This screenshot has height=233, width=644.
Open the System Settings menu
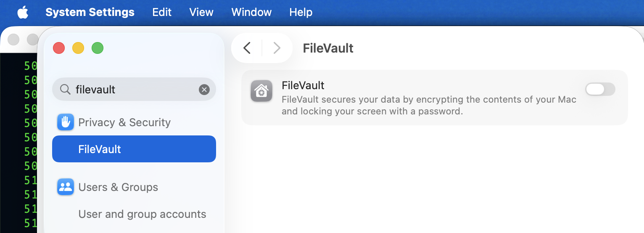tap(90, 13)
